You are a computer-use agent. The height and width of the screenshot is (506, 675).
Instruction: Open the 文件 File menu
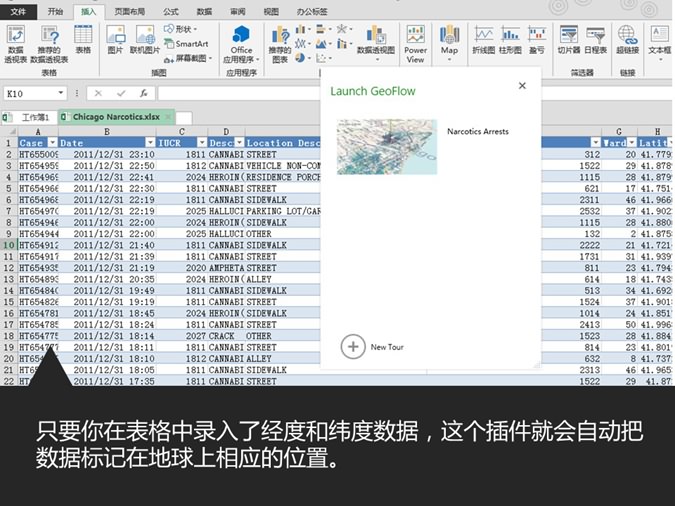click(x=18, y=10)
